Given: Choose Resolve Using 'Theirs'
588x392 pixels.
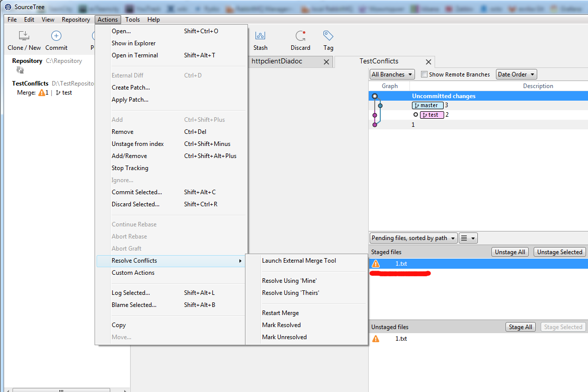Looking at the screenshot, I should pos(307,293).
